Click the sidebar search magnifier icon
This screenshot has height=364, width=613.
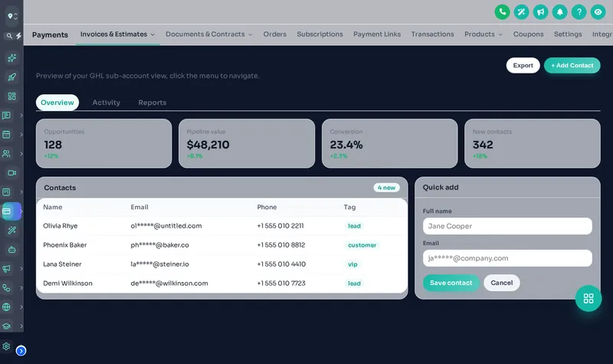click(x=9, y=36)
